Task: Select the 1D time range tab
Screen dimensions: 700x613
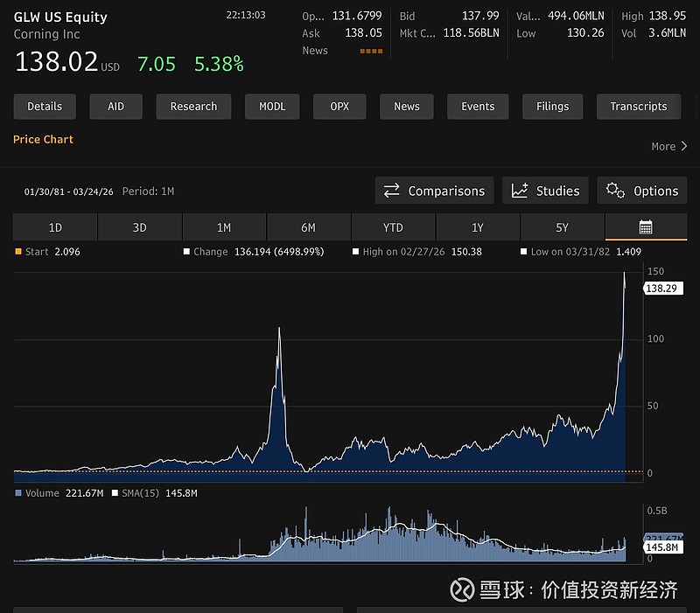Action: click(x=55, y=227)
